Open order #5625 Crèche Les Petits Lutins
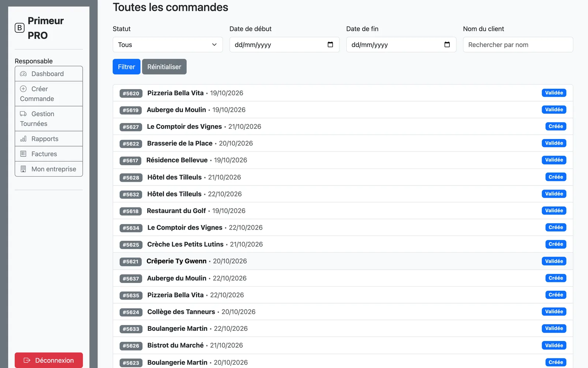588x368 pixels. (343, 244)
